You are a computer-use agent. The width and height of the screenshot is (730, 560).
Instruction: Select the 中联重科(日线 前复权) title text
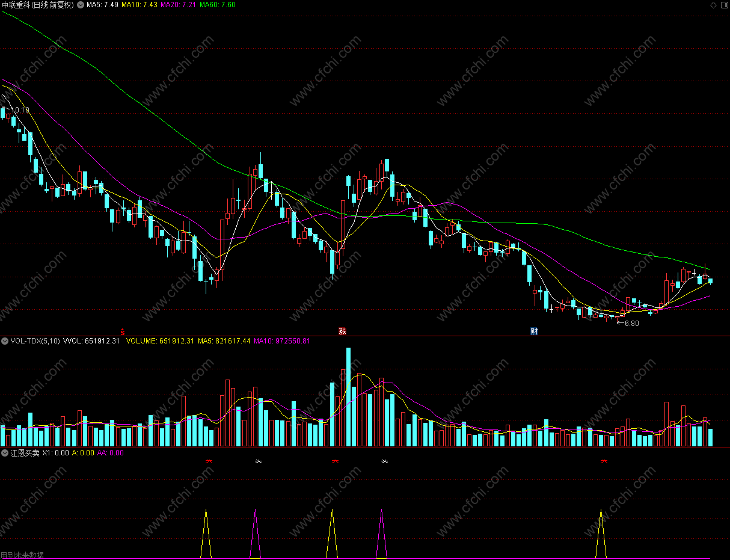coord(38,5)
